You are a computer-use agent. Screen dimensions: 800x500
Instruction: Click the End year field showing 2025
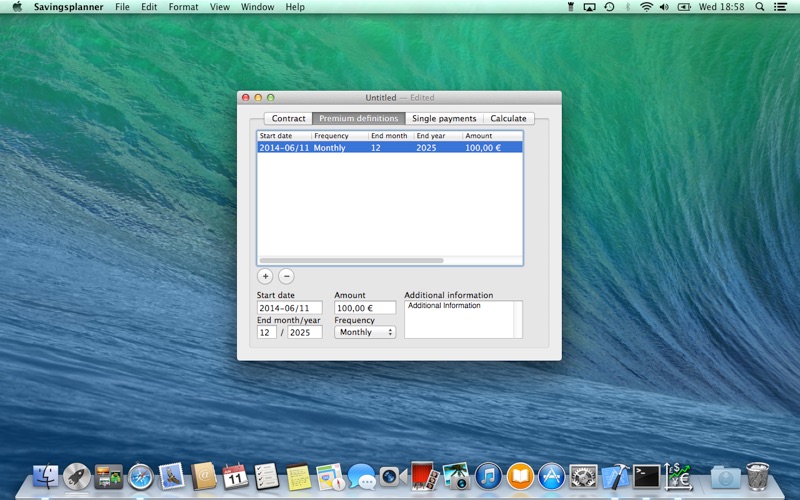(305, 332)
